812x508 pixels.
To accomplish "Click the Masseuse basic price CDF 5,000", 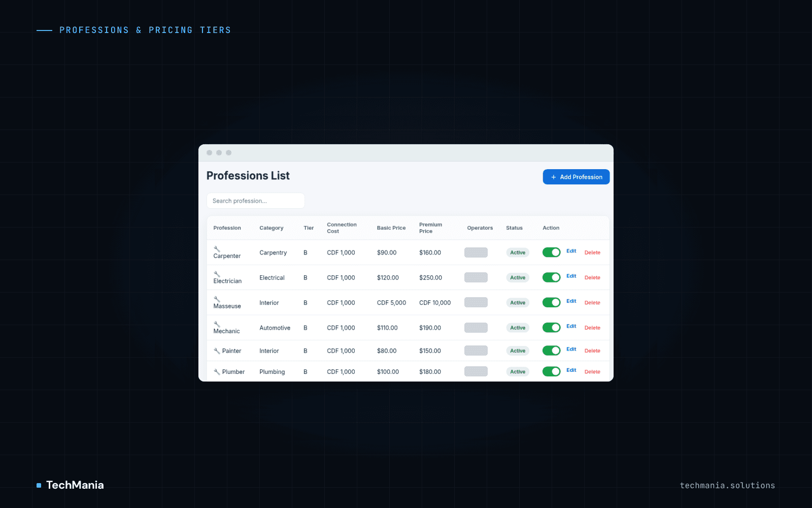I will pyautogui.click(x=391, y=303).
